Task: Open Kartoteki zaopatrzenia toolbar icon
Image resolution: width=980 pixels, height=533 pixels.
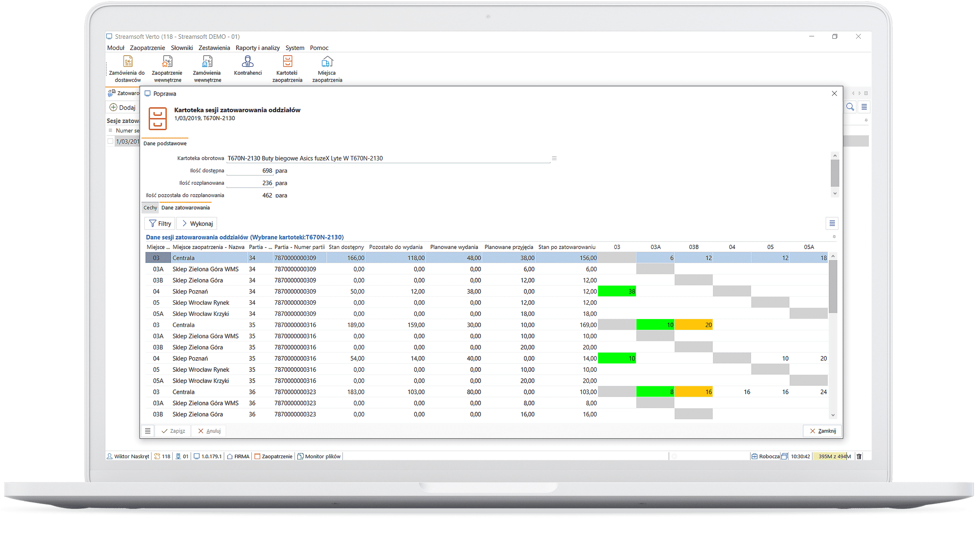Action: [287, 69]
